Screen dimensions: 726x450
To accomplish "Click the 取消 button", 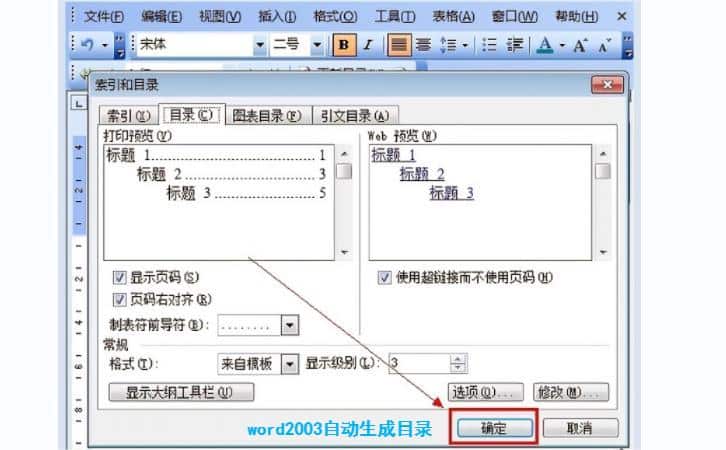I will (580, 428).
